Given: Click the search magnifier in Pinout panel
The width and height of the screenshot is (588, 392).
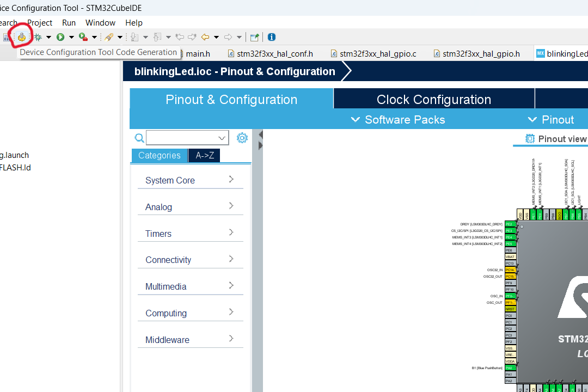Looking at the screenshot, I should 139,138.
